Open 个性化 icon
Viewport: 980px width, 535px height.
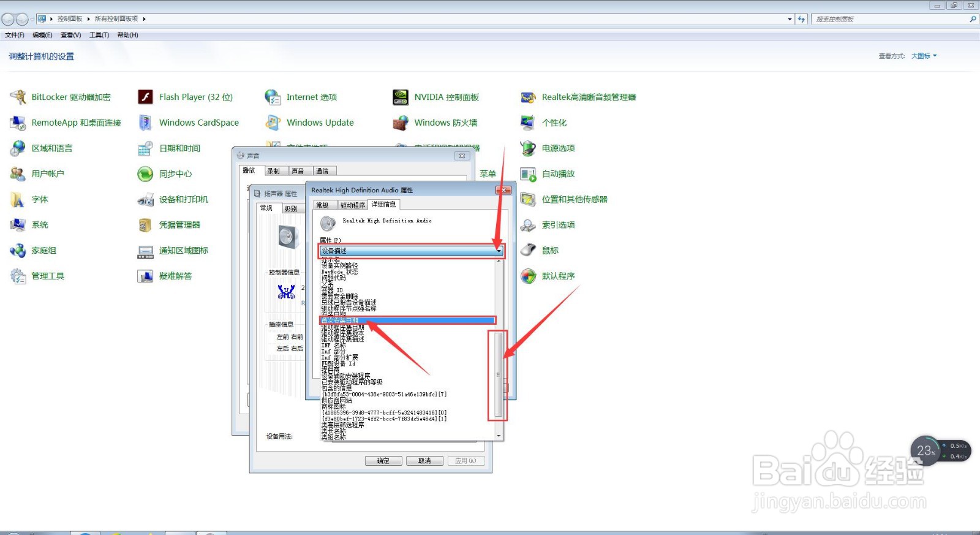click(528, 123)
